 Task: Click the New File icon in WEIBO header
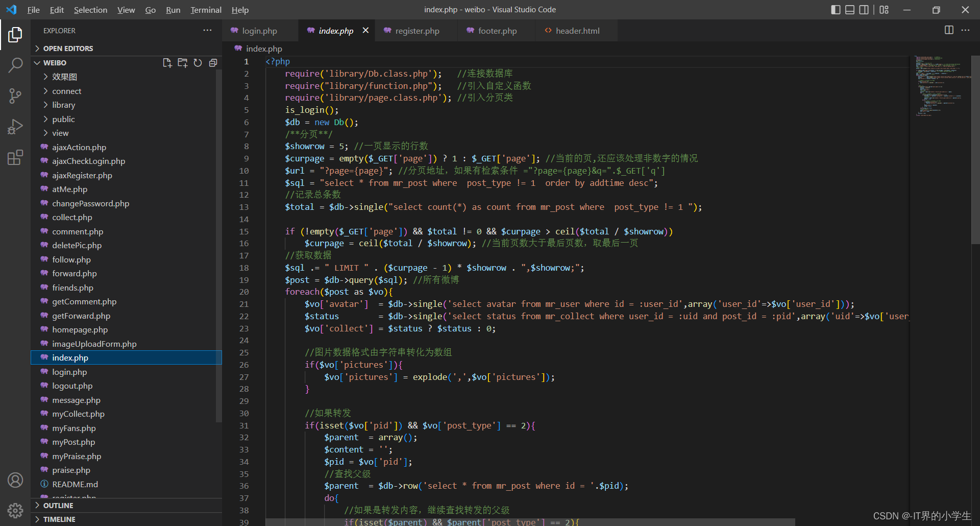[x=167, y=63]
